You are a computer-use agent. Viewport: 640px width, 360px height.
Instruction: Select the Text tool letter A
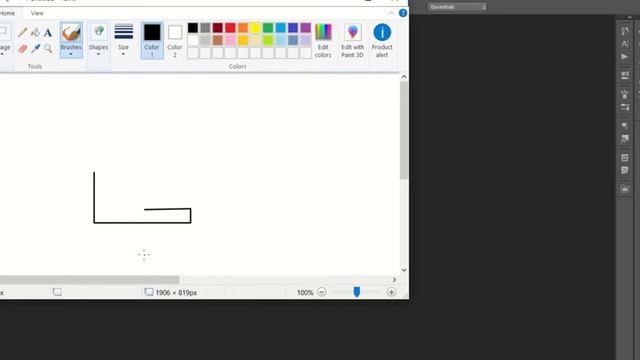[x=48, y=33]
